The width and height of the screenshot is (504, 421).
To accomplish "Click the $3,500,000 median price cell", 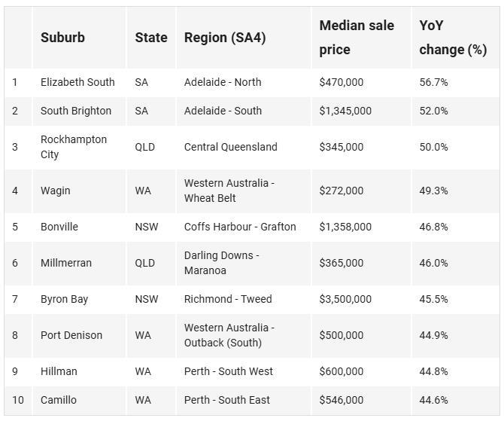I will click(345, 299).
